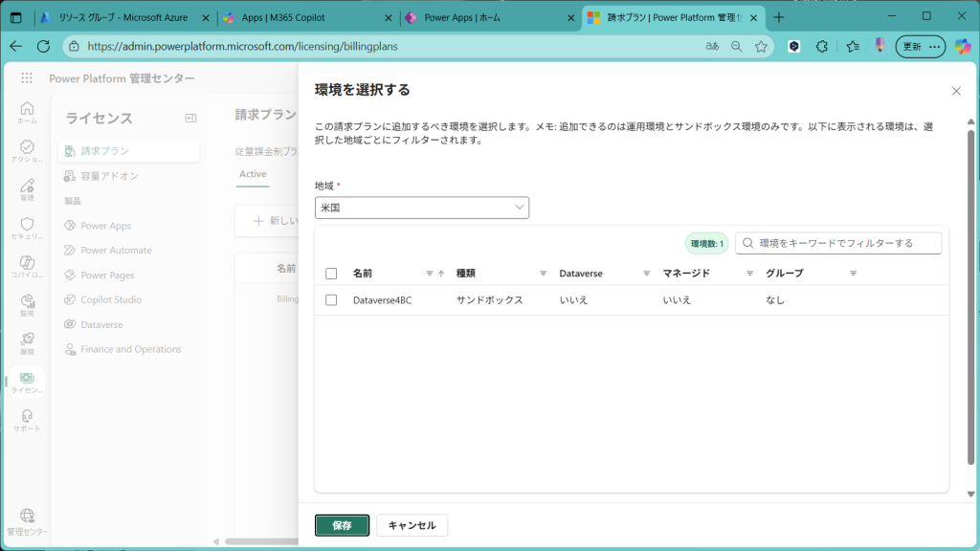Open the 種類 column filter menu
The width and height of the screenshot is (980, 551).
(544, 274)
